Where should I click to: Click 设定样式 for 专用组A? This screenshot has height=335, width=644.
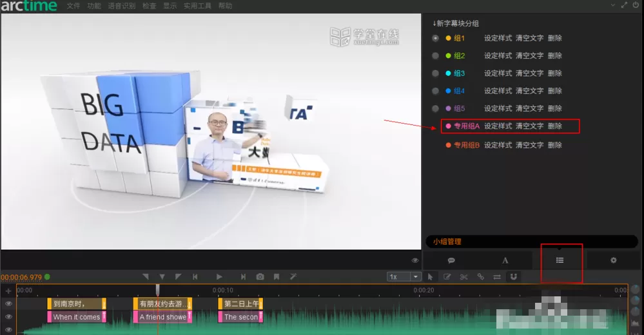point(498,126)
